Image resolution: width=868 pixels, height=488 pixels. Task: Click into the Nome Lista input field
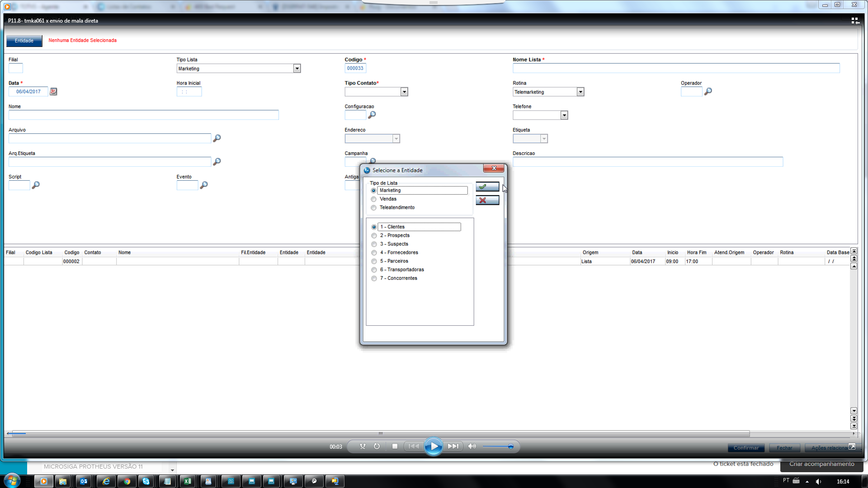(676, 69)
